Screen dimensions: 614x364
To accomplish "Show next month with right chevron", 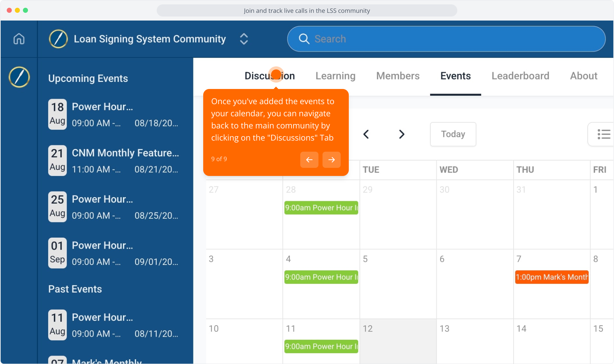I will click(401, 134).
